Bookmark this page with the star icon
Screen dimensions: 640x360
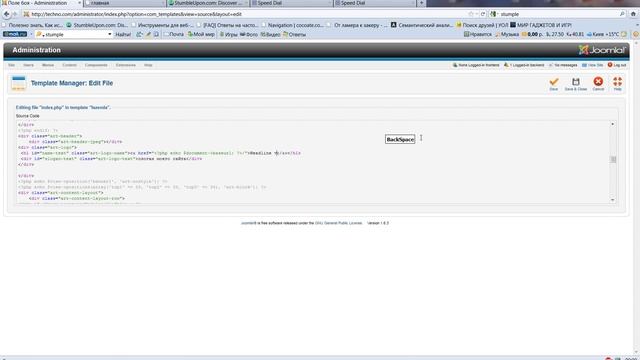click(471, 14)
